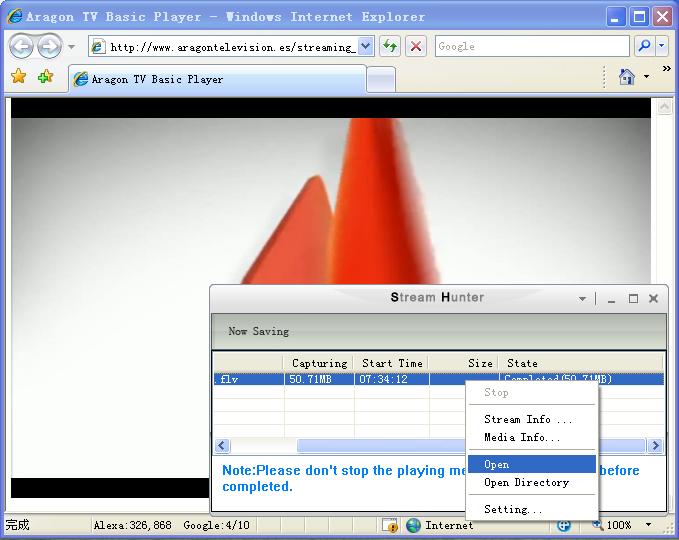The image size is (679, 540).
Task: Click the Capturing column header
Action: 319,363
